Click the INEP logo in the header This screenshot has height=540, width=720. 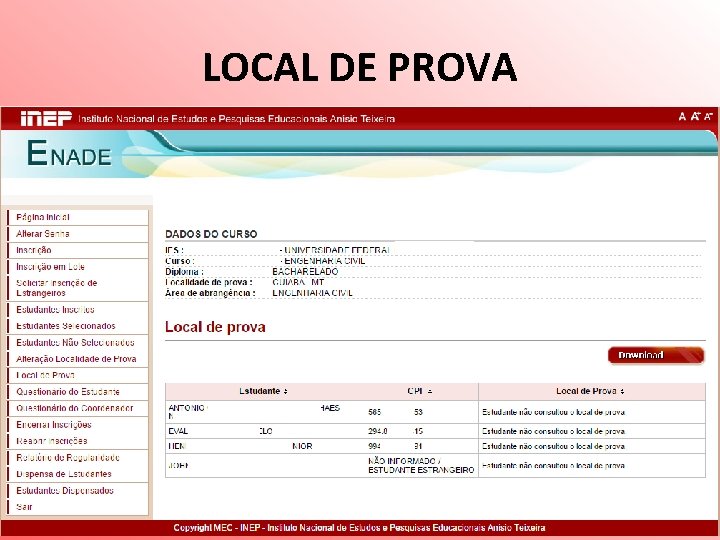click(x=46, y=118)
